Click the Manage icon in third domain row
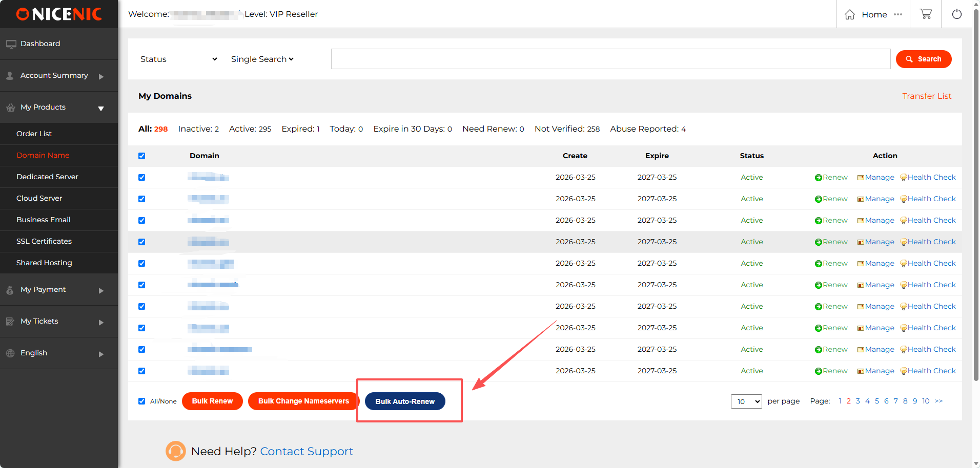 point(861,221)
